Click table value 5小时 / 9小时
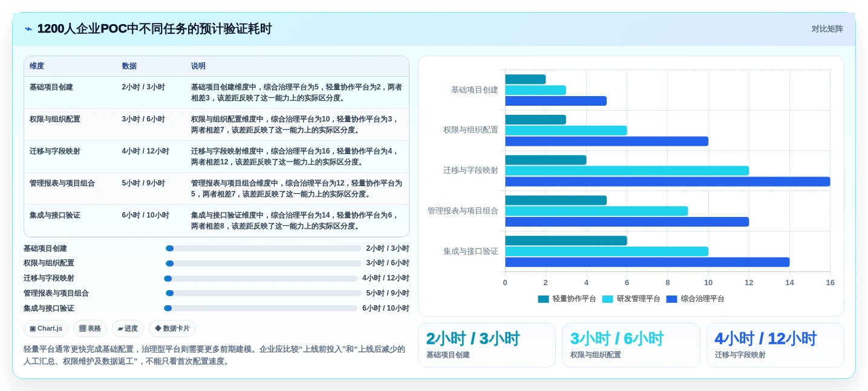 [143, 183]
